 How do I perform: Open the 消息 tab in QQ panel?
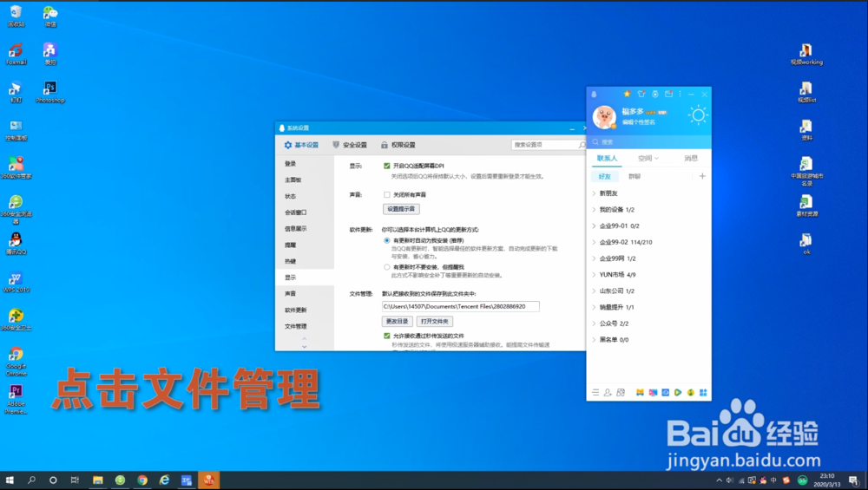tap(691, 158)
